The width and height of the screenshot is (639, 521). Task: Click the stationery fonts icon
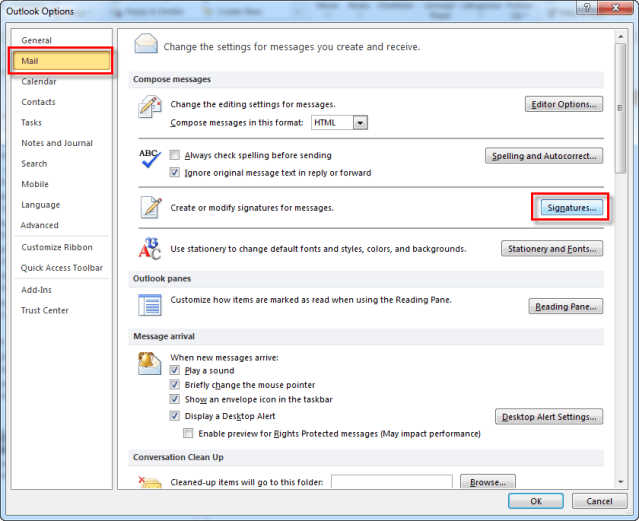[x=150, y=247]
